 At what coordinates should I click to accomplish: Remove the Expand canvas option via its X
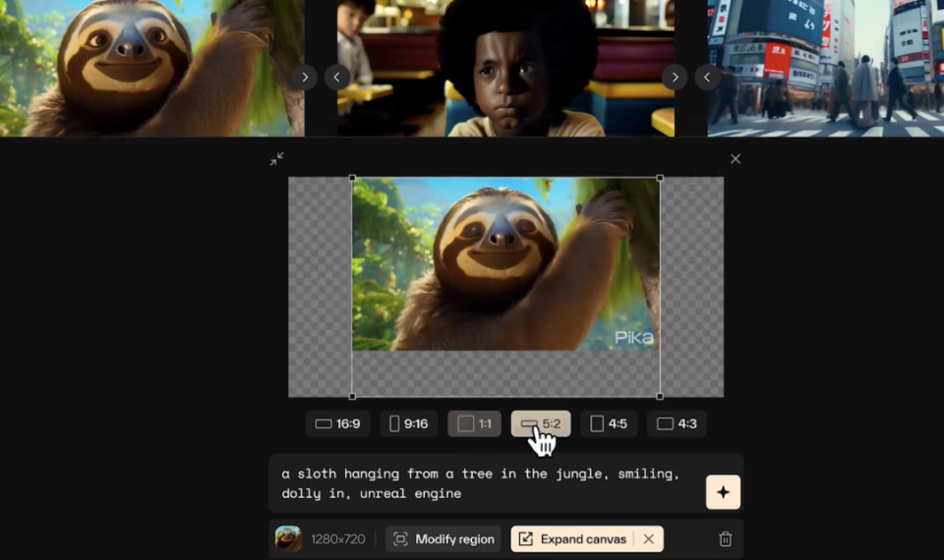648,539
